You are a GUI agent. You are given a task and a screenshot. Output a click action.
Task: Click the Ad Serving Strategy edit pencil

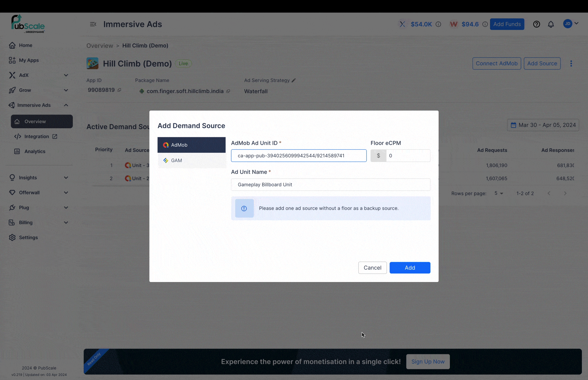click(x=294, y=80)
